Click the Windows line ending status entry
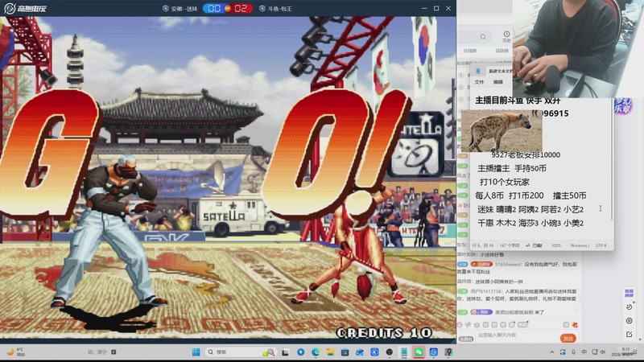Screen dimensions: 644x362 coord(580,245)
